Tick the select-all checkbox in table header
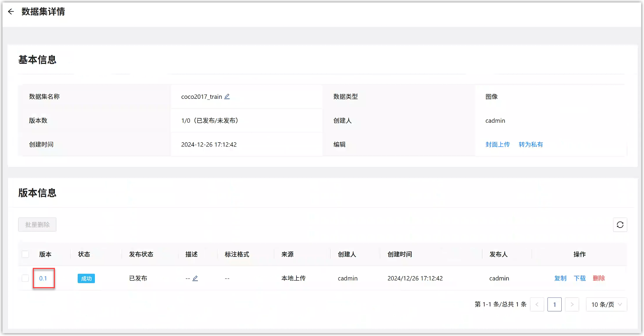Image resolution: width=644 pixels, height=336 pixels. [x=25, y=254]
